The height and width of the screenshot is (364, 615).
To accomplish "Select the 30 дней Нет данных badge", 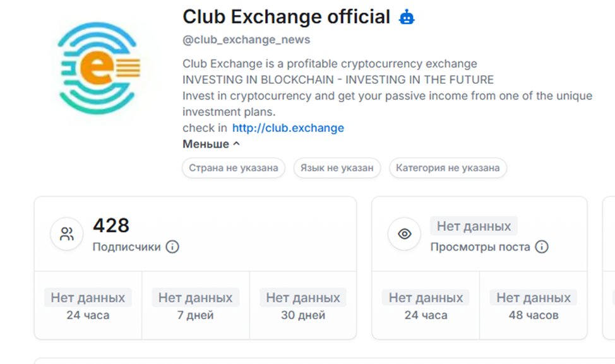I will (302, 297).
